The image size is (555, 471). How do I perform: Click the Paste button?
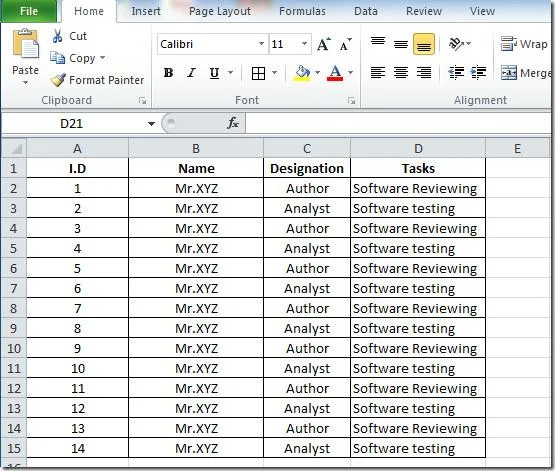point(25,57)
